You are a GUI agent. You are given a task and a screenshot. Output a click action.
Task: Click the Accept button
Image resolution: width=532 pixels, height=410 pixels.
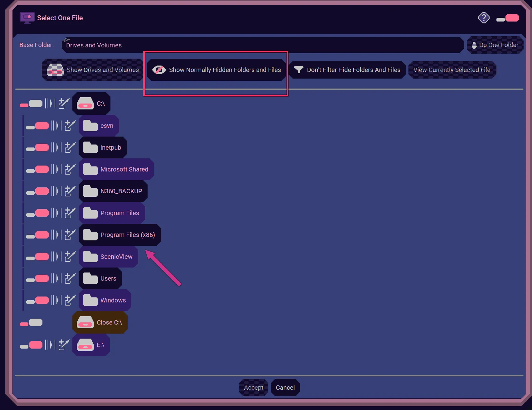[254, 388]
